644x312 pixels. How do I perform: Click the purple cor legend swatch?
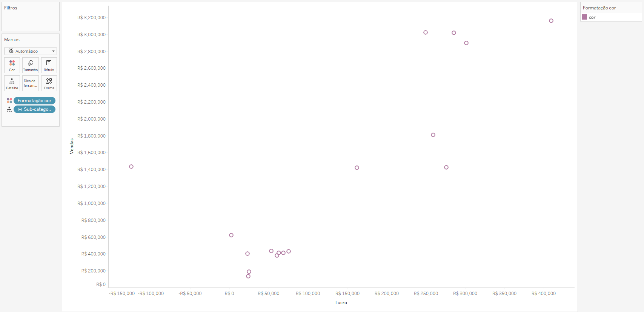584,17
